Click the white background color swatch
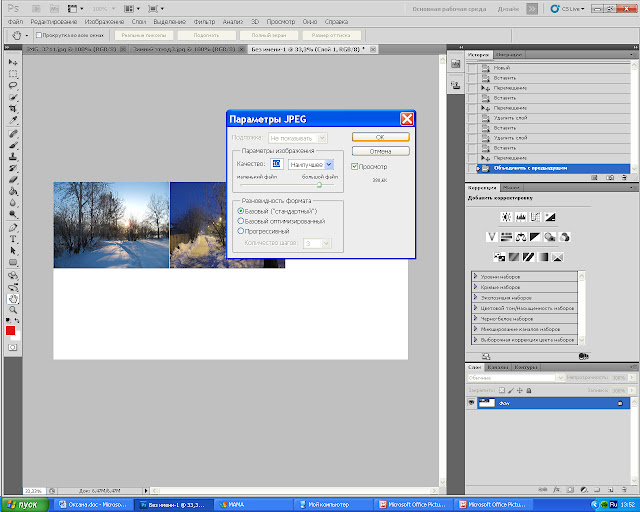This screenshot has width=640, height=512. 17,337
